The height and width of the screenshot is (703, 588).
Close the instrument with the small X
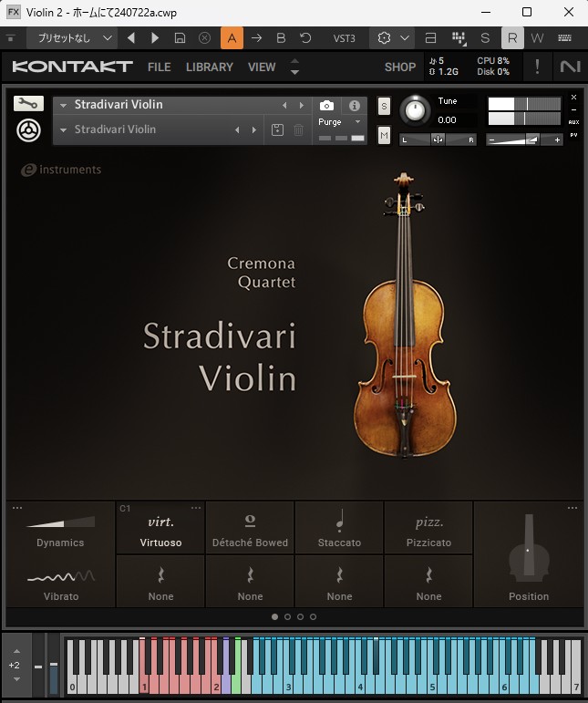point(573,97)
